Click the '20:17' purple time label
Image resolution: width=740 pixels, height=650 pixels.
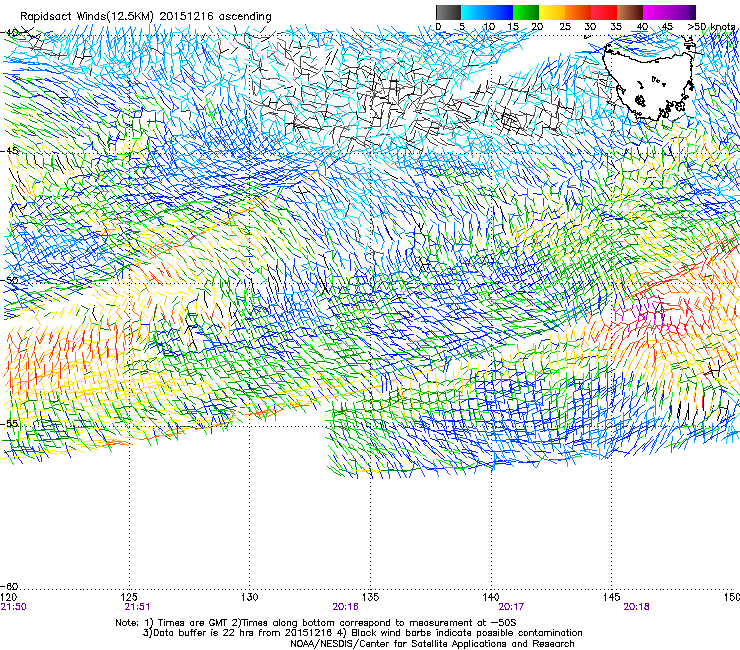pyautogui.click(x=512, y=607)
